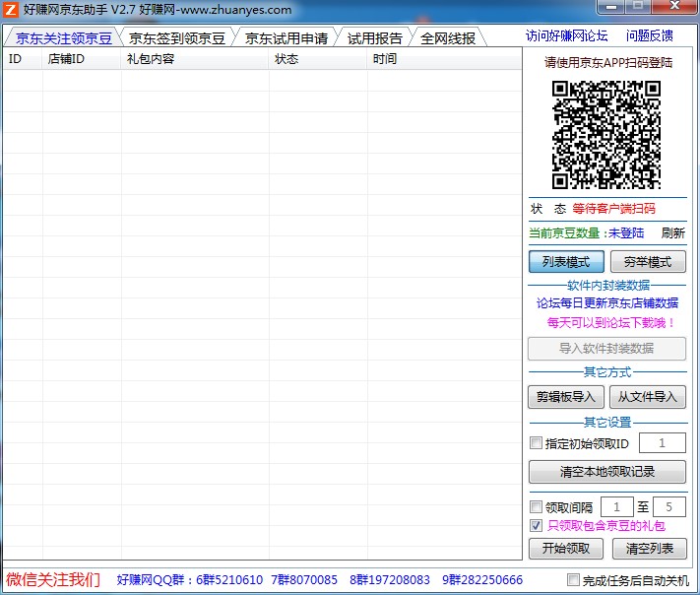Click the Z app icon in title bar
700x595 pixels.
tap(11, 10)
